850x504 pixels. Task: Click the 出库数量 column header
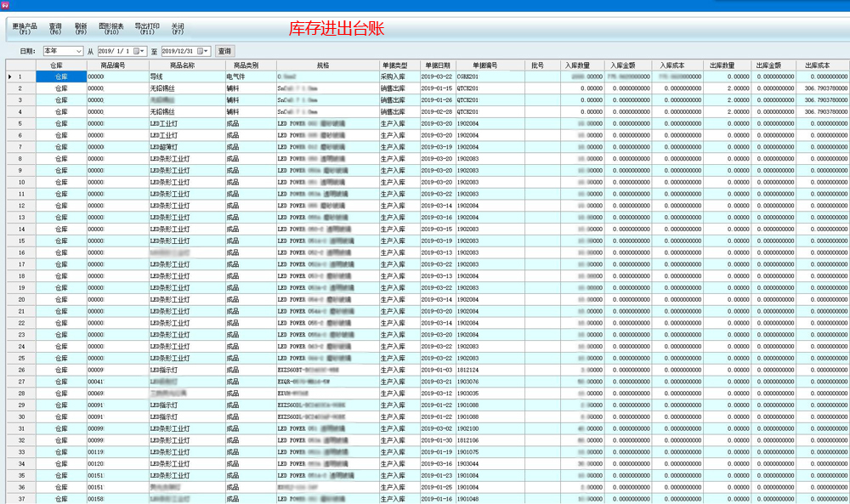(x=727, y=65)
